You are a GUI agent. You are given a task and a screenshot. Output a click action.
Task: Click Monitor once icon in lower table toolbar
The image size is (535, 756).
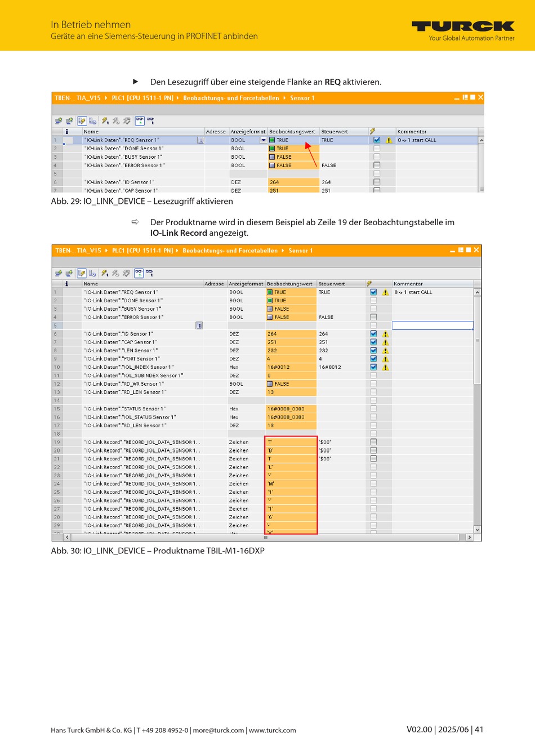click(x=150, y=273)
